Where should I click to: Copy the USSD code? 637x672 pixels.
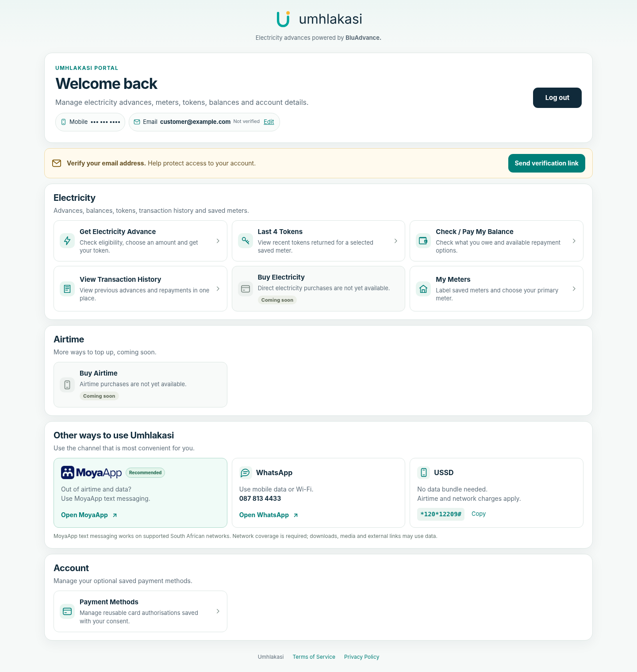pos(479,514)
